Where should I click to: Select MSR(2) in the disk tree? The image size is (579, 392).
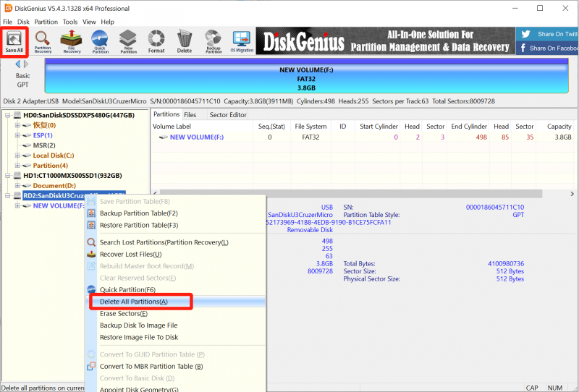point(44,145)
